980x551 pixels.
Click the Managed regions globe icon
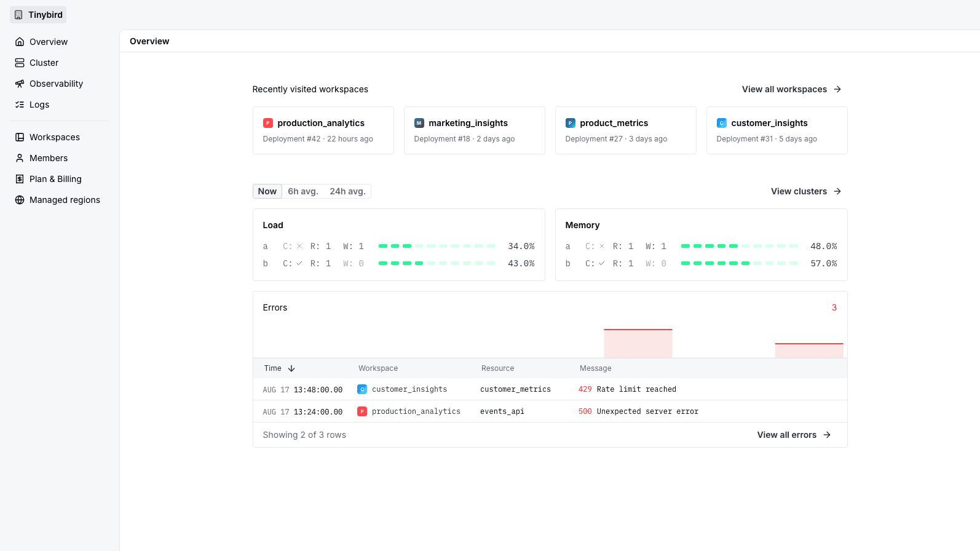click(20, 200)
